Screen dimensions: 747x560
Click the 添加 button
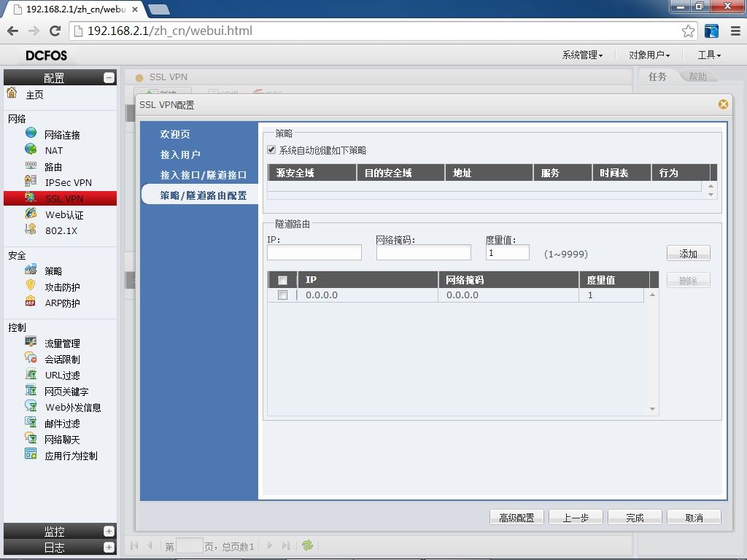tap(689, 254)
